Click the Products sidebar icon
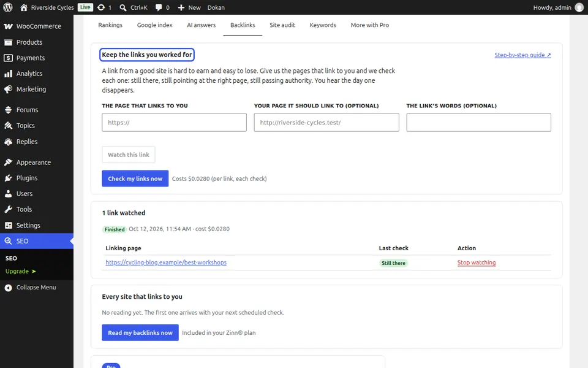 pyautogui.click(x=8, y=42)
